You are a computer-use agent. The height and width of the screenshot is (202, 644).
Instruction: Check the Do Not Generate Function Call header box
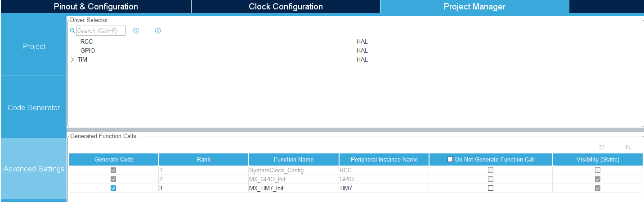coord(450,159)
